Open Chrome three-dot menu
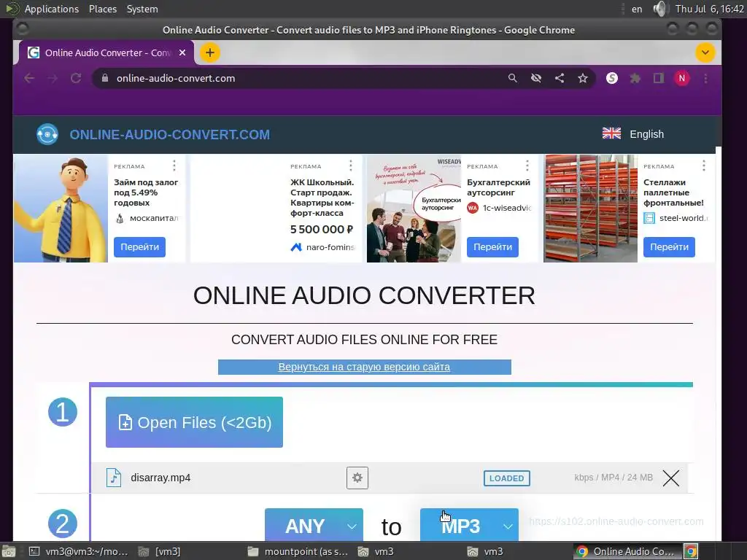This screenshot has width=747, height=560. [705, 78]
